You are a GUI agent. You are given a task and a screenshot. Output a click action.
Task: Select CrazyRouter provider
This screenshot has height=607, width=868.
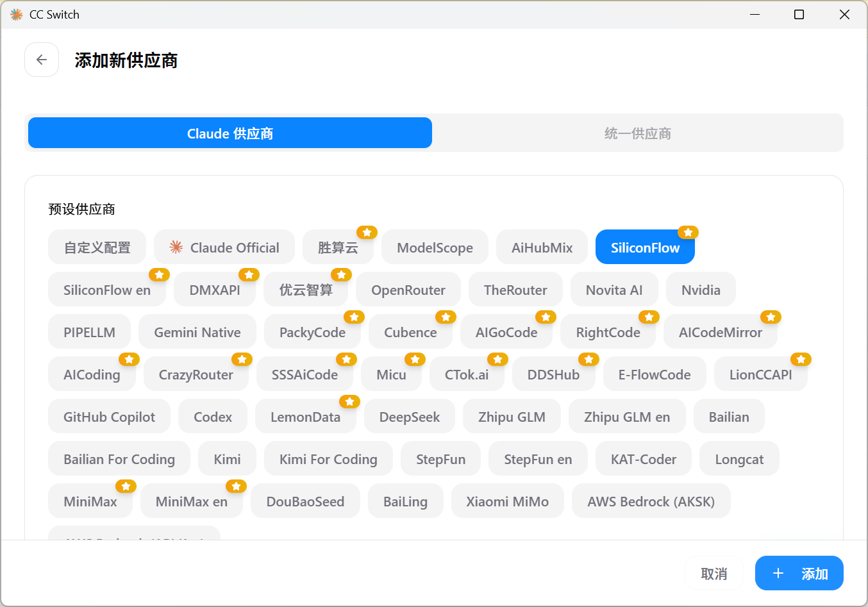click(196, 374)
